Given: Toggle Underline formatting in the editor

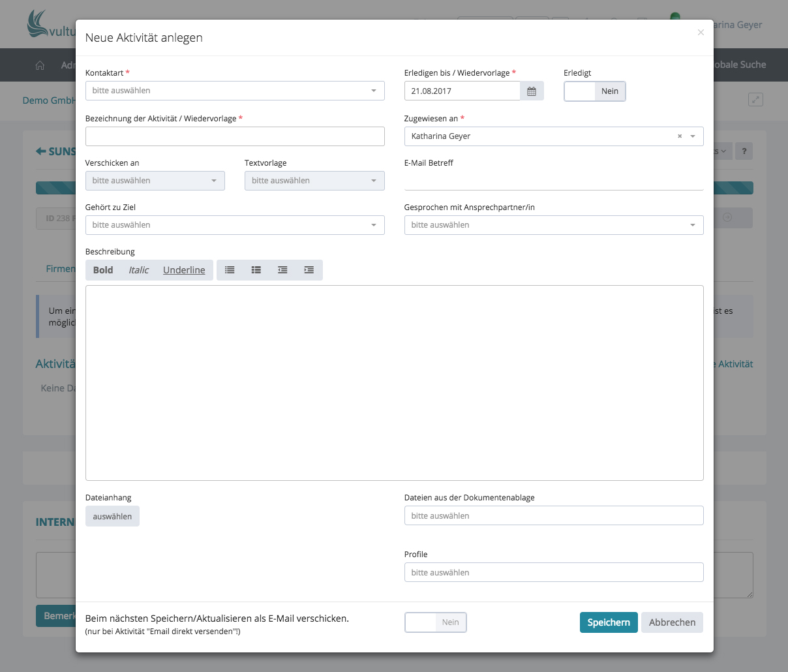Looking at the screenshot, I should [184, 270].
